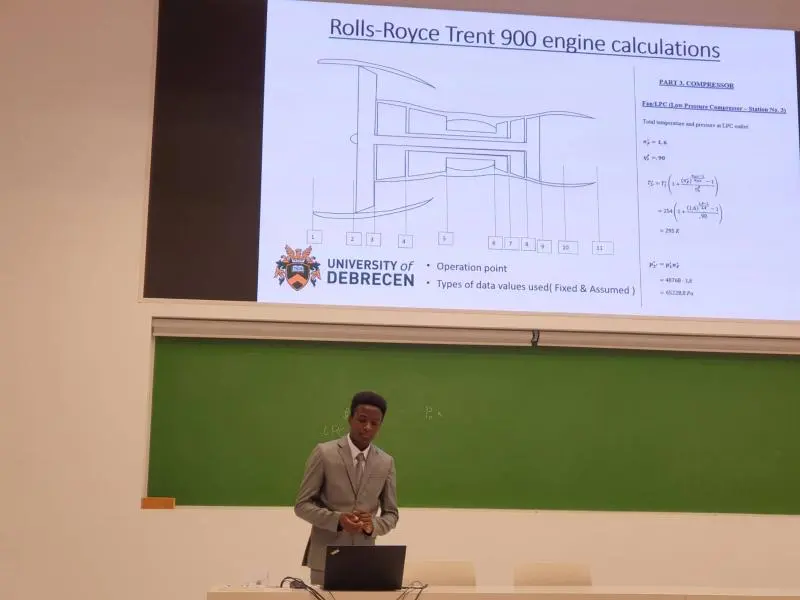The width and height of the screenshot is (800, 600).
Task: Click station box number 11
Action: coord(602,247)
